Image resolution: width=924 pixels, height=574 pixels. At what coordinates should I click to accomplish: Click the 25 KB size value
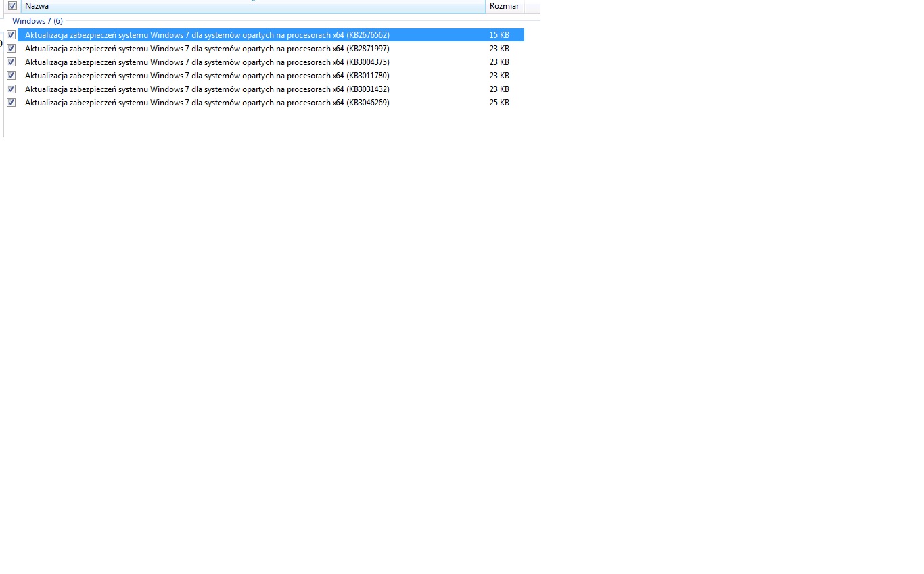pos(499,103)
